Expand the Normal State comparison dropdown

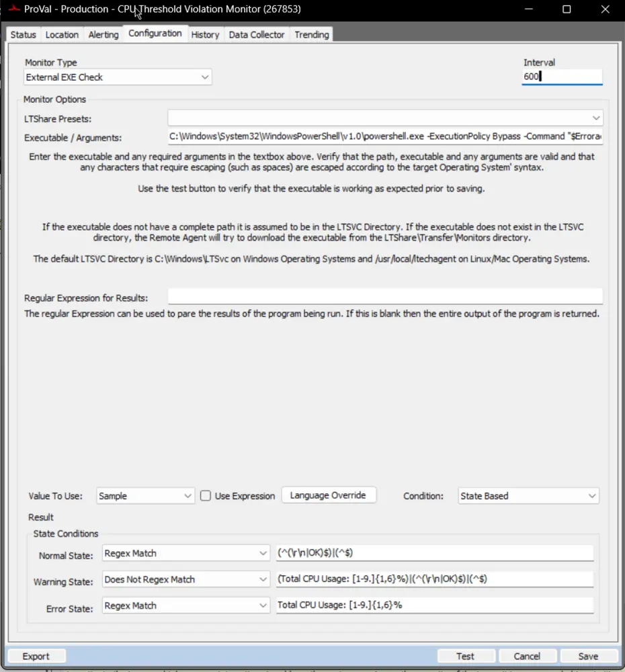[186, 553]
